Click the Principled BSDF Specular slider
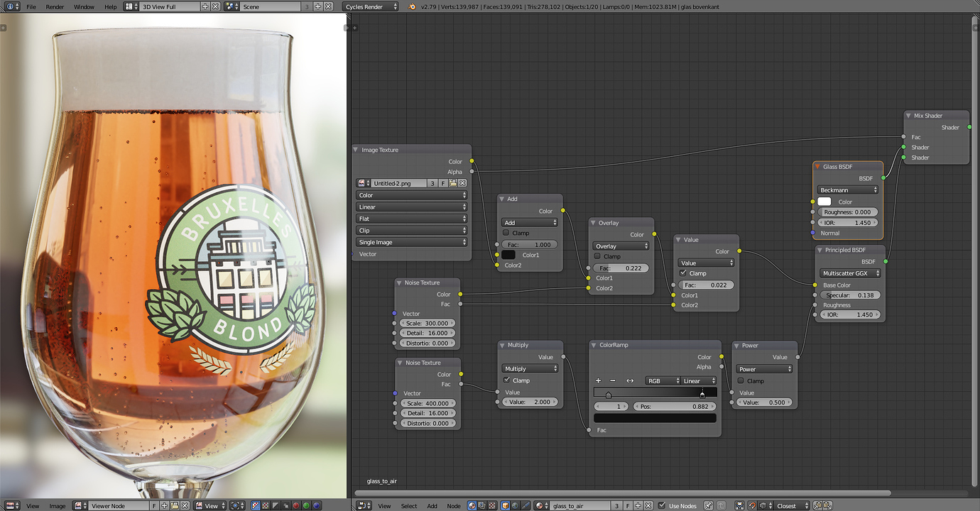The width and height of the screenshot is (980, 511). tap(850, 295)
